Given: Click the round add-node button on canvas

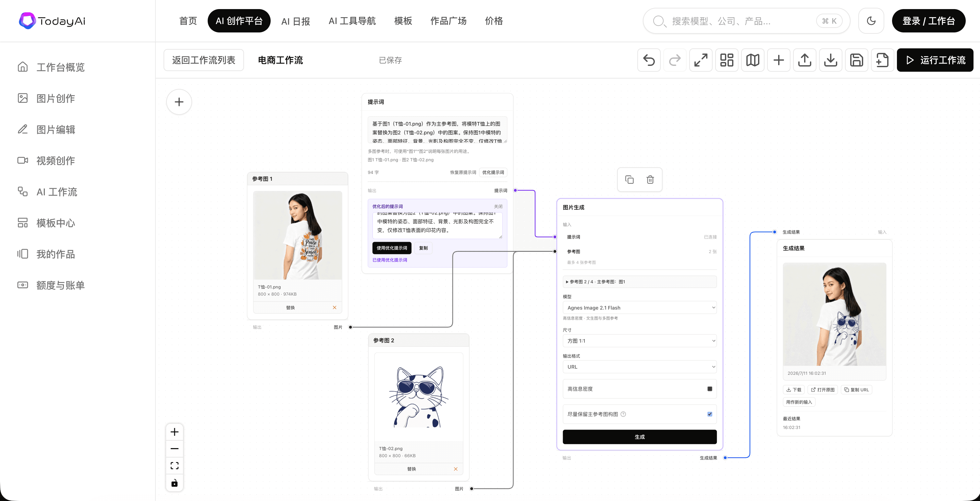Looking at the screenshot, I should (x=179, y=102).
